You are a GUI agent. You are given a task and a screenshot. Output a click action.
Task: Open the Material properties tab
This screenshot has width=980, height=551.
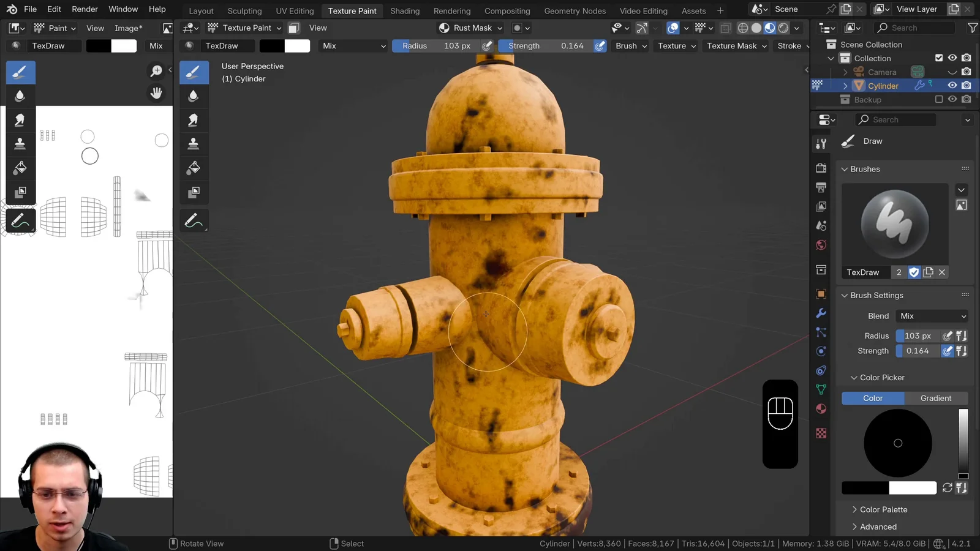821,408
